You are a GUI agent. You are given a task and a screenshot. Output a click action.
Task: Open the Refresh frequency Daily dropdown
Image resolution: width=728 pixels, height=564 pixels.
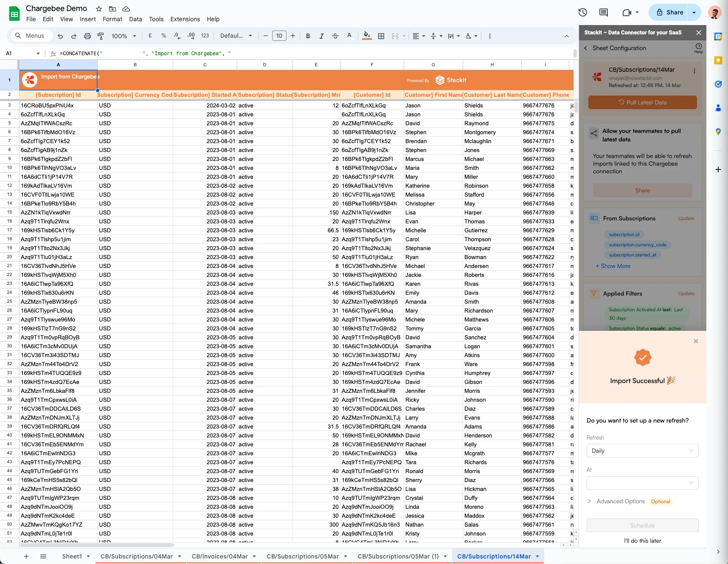pyautogui.click(x=642, y=451)
